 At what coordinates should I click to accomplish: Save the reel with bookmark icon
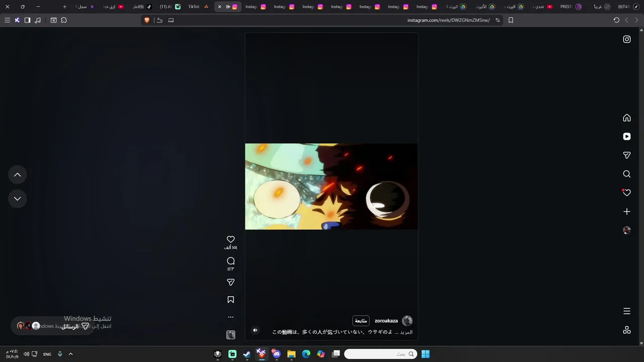click(x=231, y=300)
